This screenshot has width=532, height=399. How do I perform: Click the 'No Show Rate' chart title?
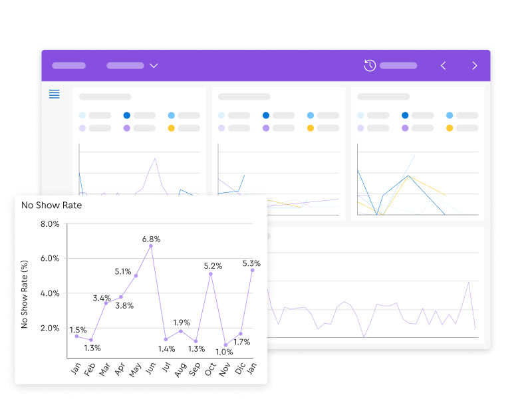coord(52,205)
